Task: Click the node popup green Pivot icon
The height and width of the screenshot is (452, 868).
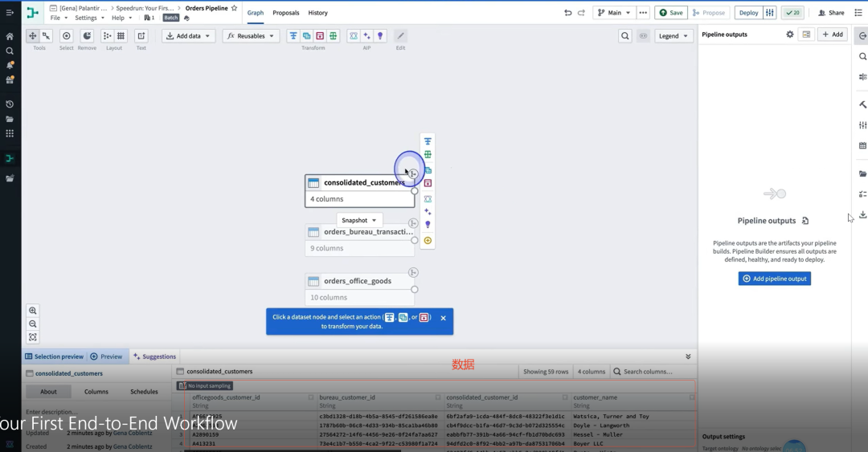Action: 428,154
